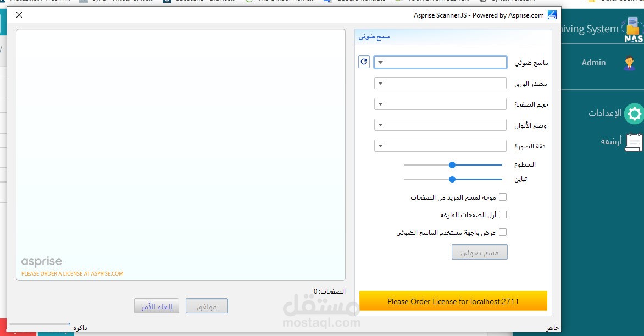Viewport: 644px width, 336px height.
Task: Click the إلغاء الأمر cancel button
Action: point(157,306)
